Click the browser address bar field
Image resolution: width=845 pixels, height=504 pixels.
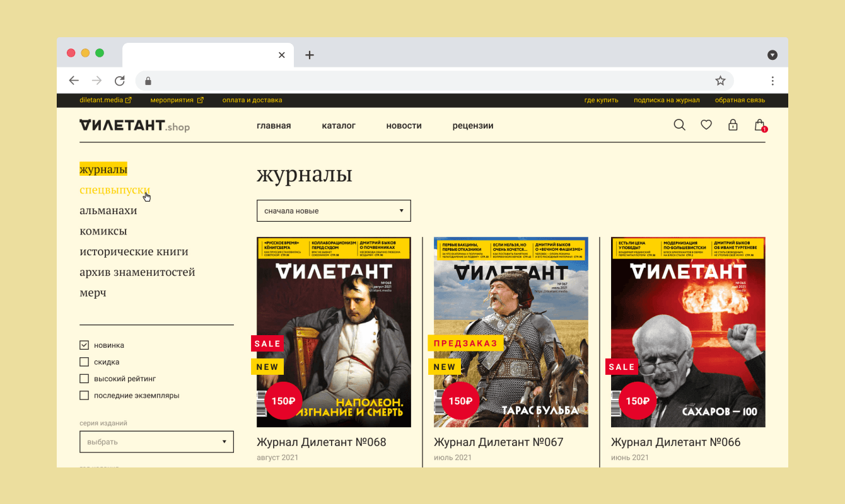(434, 81)
